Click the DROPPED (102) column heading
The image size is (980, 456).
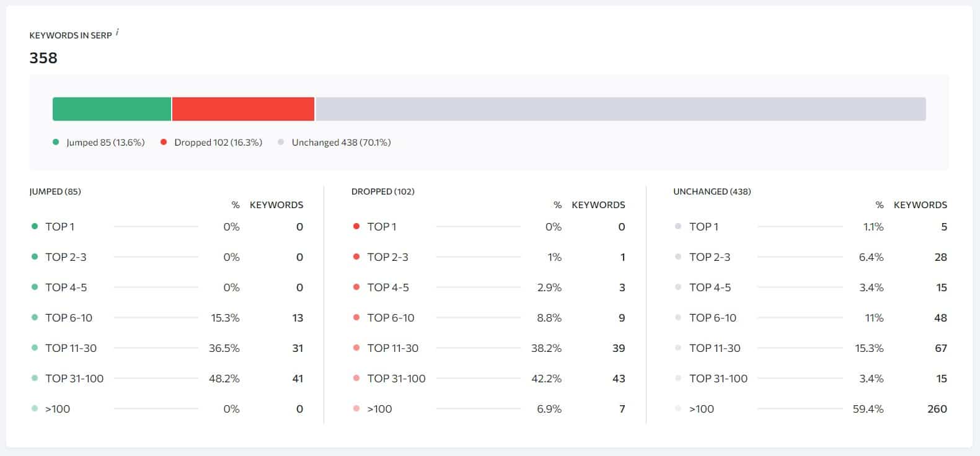(382, 191)
